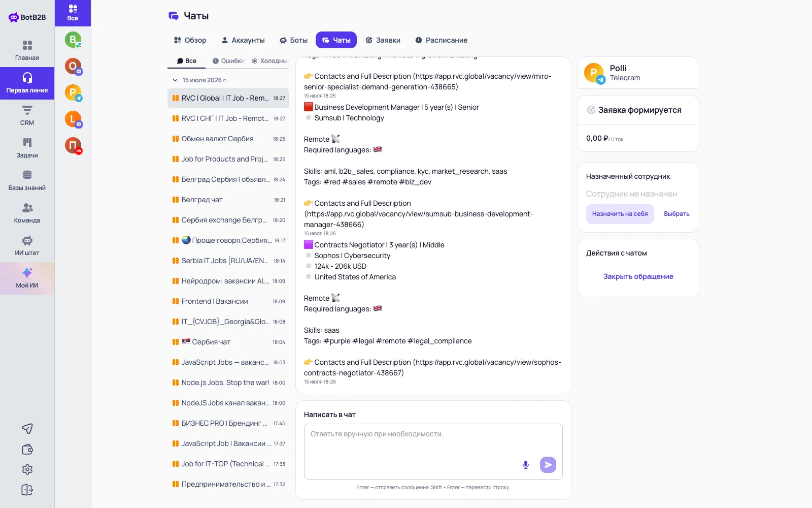The height and width of the screenshot is (508, 812).
Task: Open chat Сербия чат with flag
Action: click(228, 342)
